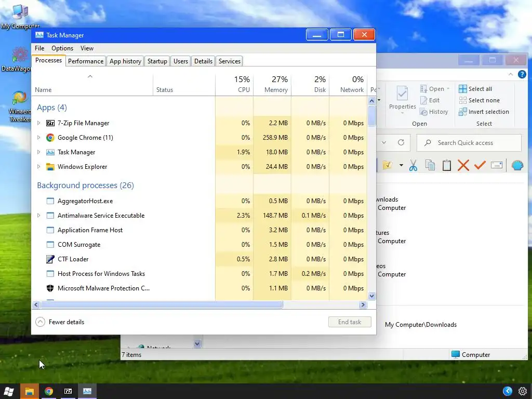Click Edit in Explorer ribbon

[430, 100]
